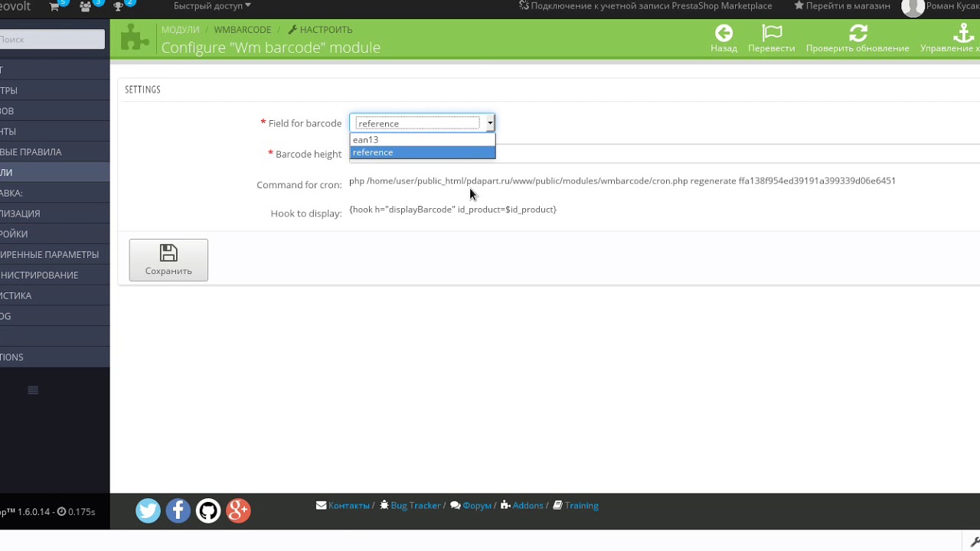Screen dimensions: 980x551
Task: Open the ИРЕННЫЕ ПАРАМЕТРЫ sidebar menu item
Action: (x=54, y=254)
